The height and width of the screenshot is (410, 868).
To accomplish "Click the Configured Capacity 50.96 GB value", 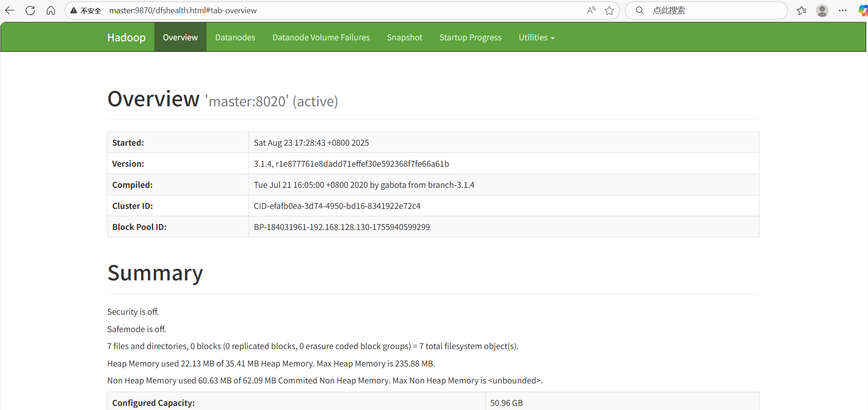I will click(x=506, y=403).
